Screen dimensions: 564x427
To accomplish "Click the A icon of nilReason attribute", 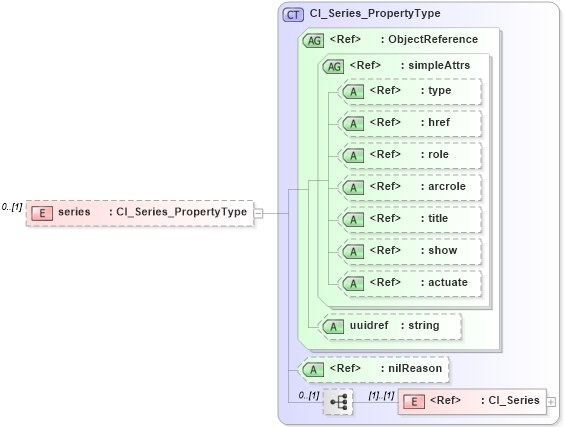I will tap(314, 370).
